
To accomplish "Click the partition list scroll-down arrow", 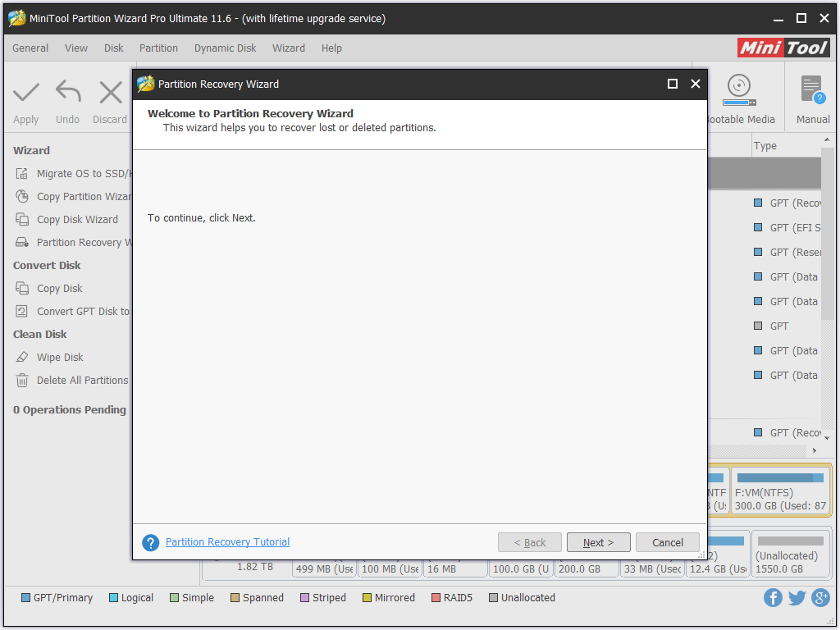I will [827, 438].
